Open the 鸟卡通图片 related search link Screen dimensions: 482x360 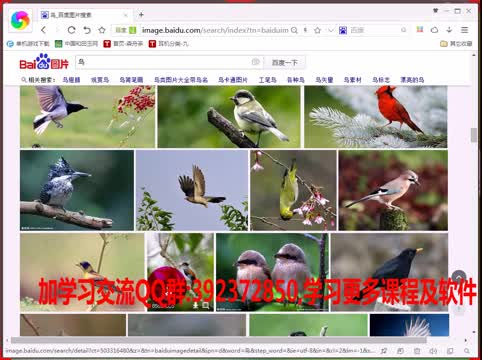(x=233, y=80)
